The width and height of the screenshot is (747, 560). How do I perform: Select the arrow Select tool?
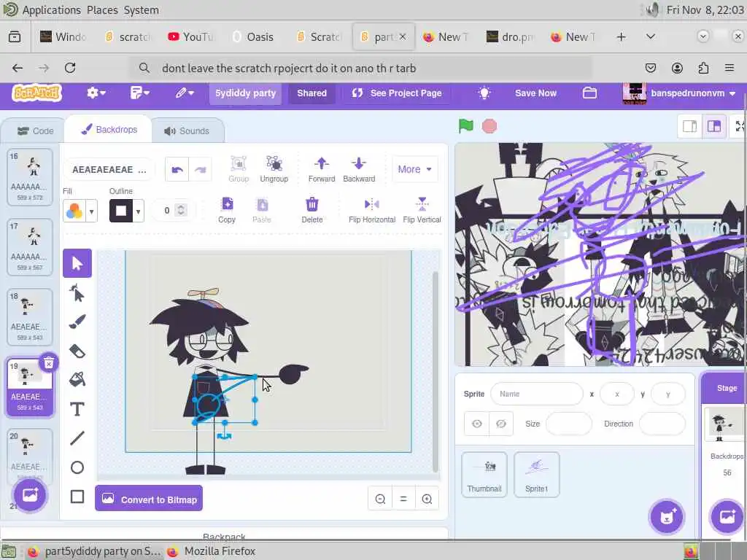77,263
